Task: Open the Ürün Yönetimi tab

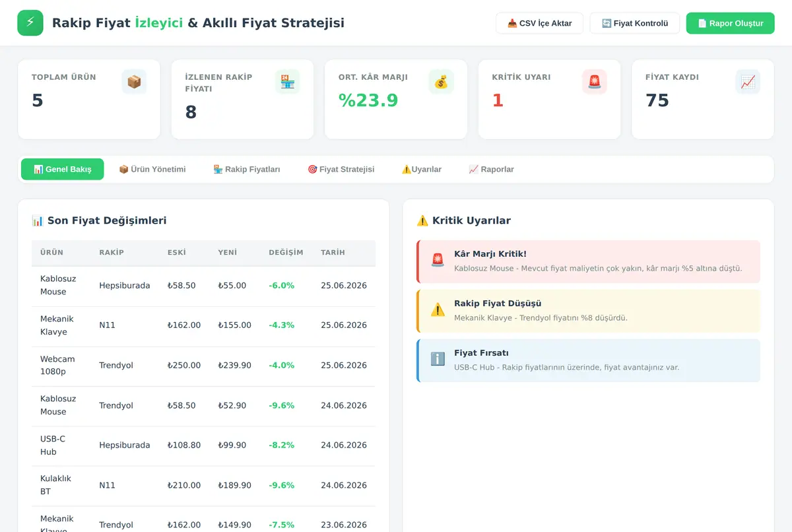Action: [152, 169]
